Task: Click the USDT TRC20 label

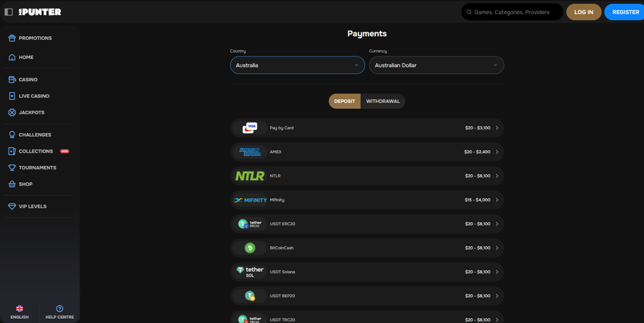Action: 282,320
